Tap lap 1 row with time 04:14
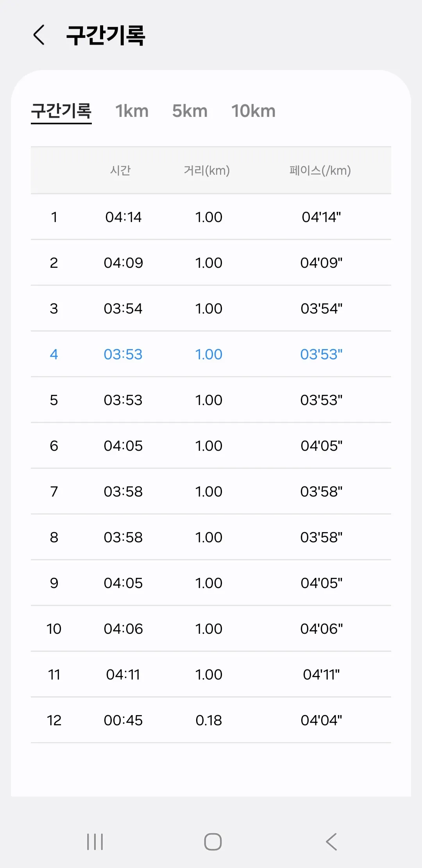Screen dimensions: 422x868 (x=211, y=217)
